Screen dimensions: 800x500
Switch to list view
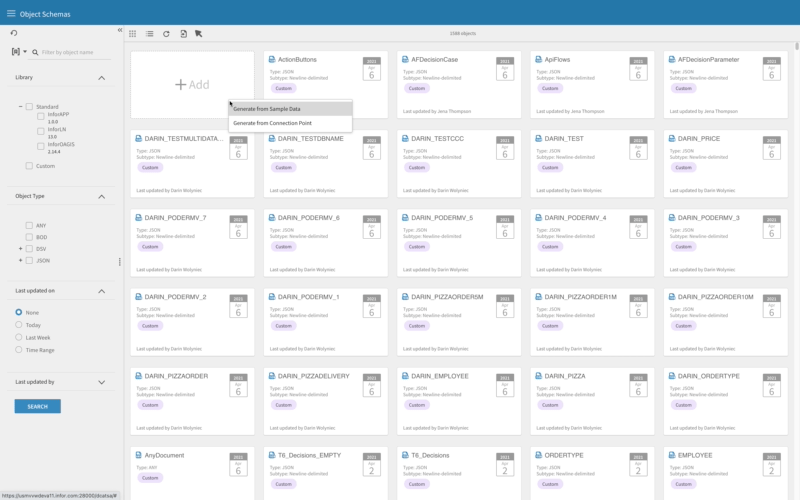(x=149, y=33)
